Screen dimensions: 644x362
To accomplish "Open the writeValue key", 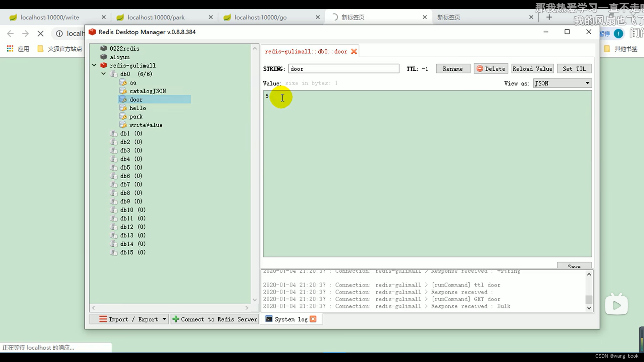I will (146, 125).
